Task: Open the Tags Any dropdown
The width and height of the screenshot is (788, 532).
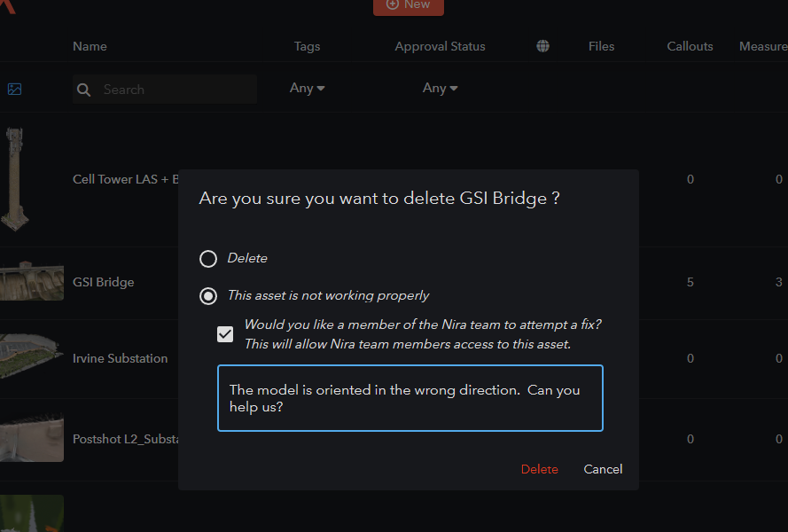Action: coord(307,88)
